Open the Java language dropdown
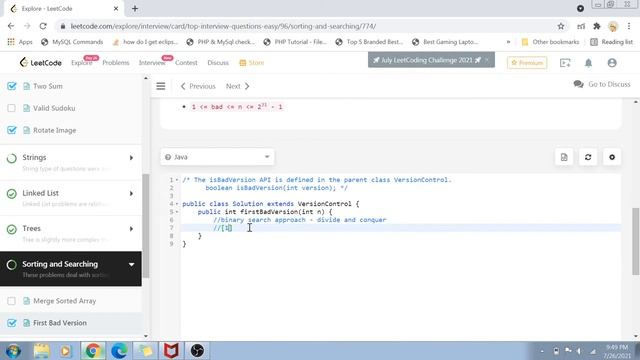This screenshot has height=360, width=640. click(x=217, y=157)
